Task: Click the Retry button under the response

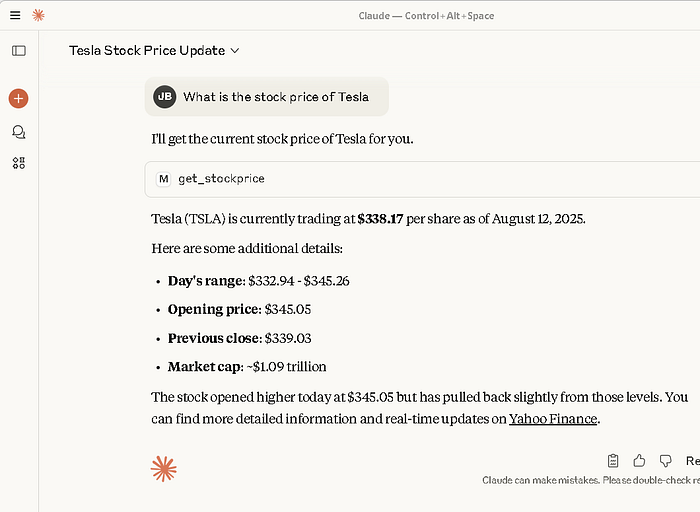Action: (x=692, y=461)
